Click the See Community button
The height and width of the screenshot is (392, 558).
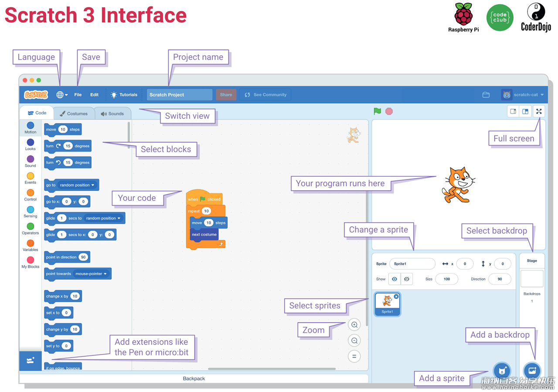point(265,95)
